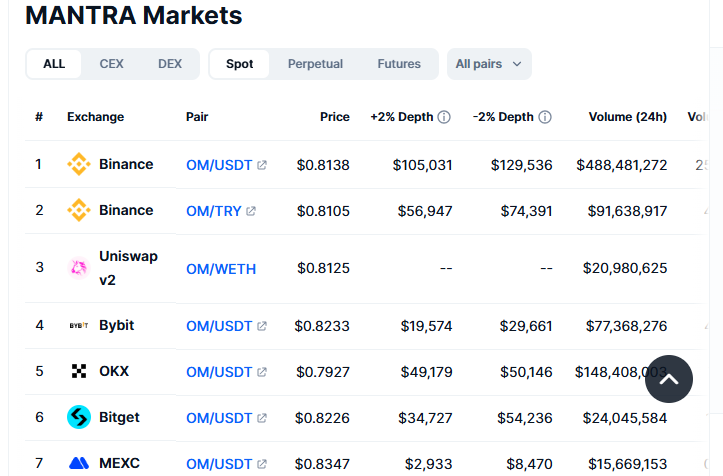This screenshot has height=476, width=723.
Task: Click the OKX exchange logo
Action: pos(79,371)
